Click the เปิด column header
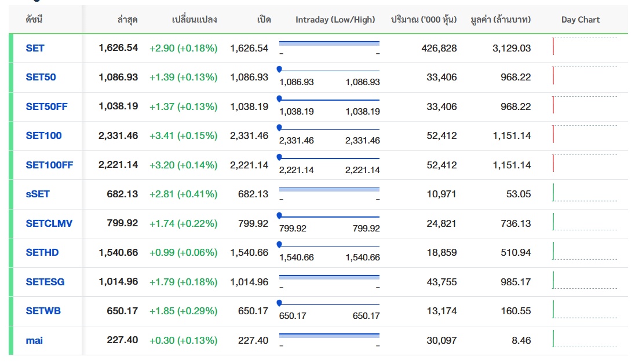Viewport: 635px width, 364px height. click(x=264, y=20)
